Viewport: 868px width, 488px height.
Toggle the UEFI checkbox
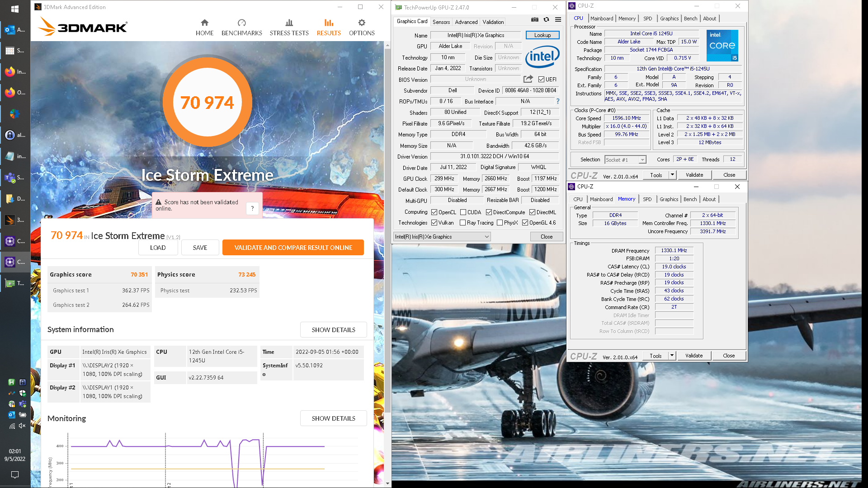tap(541, 80)
